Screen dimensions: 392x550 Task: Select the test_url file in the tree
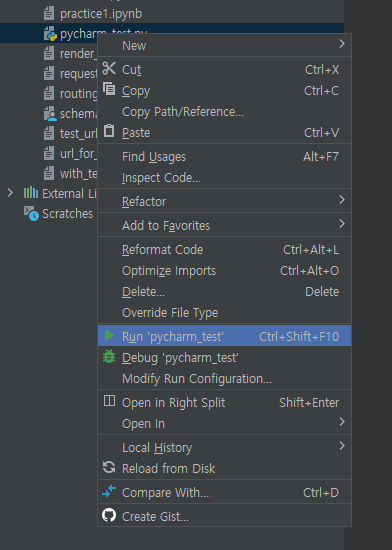(79, 134)
